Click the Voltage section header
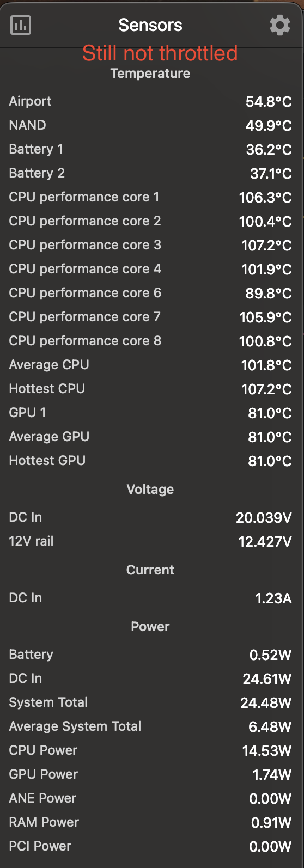The image size is (304, 868). [150, 489]
